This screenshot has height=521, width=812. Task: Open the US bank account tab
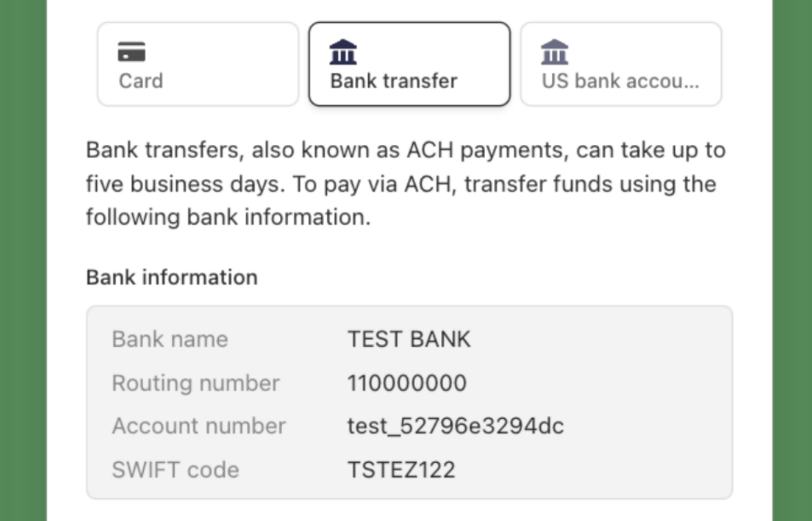[x=620, y=64]
